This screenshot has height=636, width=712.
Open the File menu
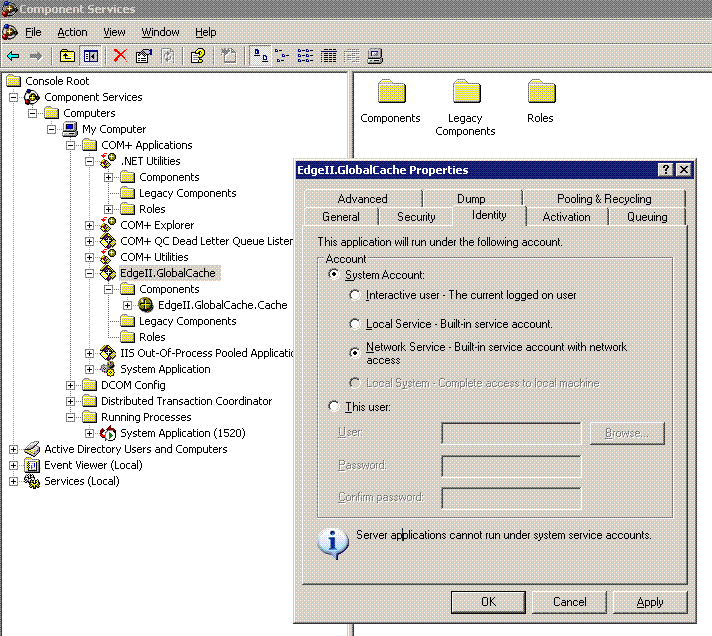pyautogui.click(x=33, y=32)
